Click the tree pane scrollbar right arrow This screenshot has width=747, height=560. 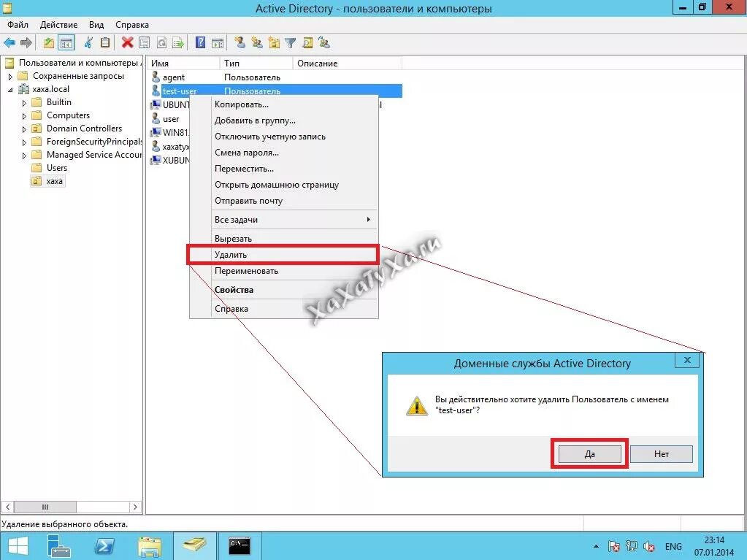135,507
